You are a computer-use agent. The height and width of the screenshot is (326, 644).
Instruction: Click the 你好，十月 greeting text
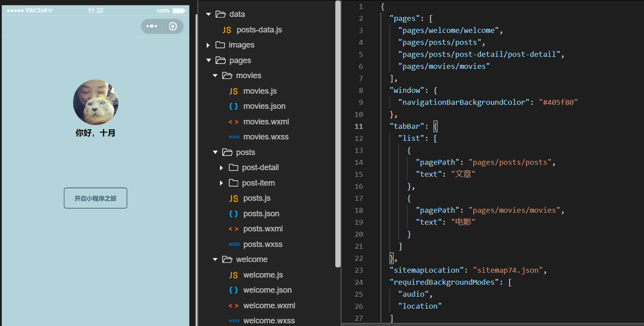point(96,133)
